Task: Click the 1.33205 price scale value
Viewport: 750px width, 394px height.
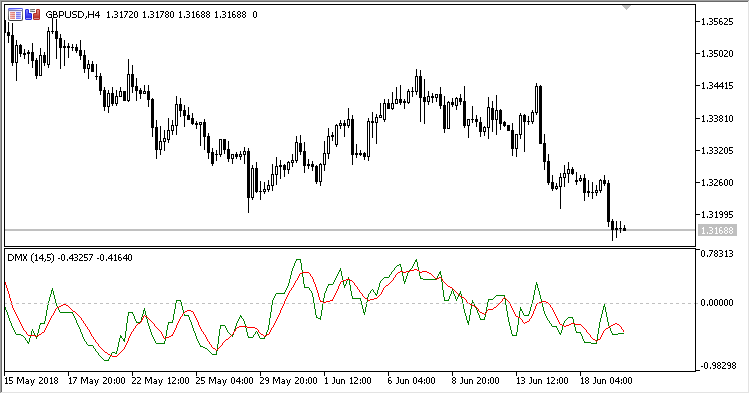Action: coord(717,151)
